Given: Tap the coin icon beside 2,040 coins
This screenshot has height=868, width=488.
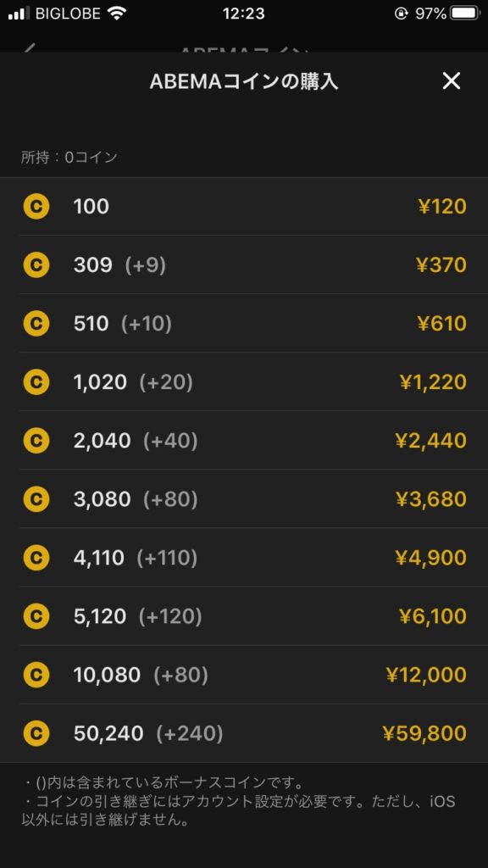Looking at the screenshot, I should (x=36, y=441).
